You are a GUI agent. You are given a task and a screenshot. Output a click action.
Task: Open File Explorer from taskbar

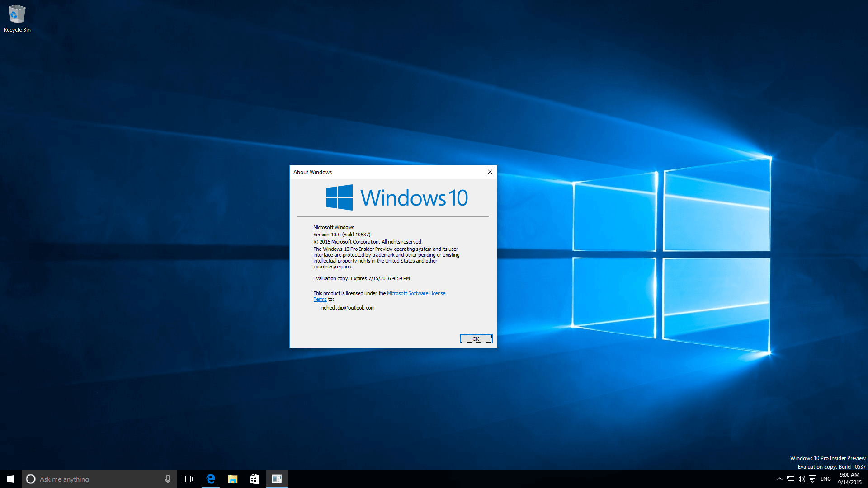point(232,479)
